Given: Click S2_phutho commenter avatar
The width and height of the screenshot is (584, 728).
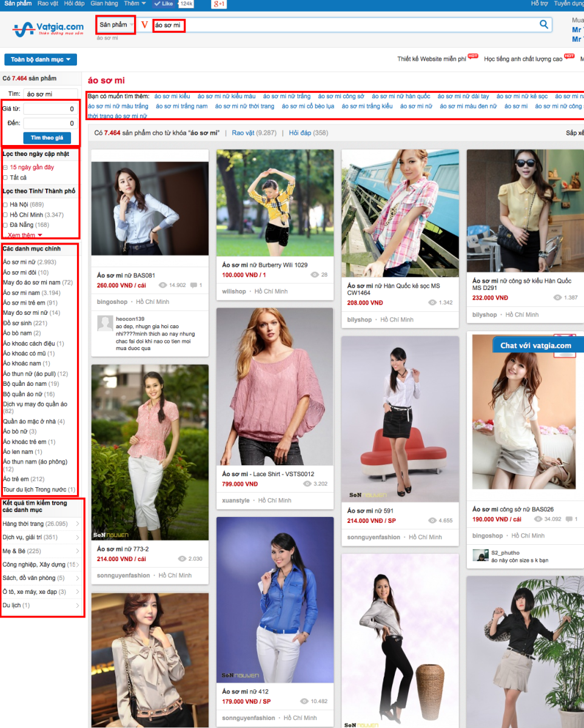Looking at the screenshot, I should (x=480, y=556).
